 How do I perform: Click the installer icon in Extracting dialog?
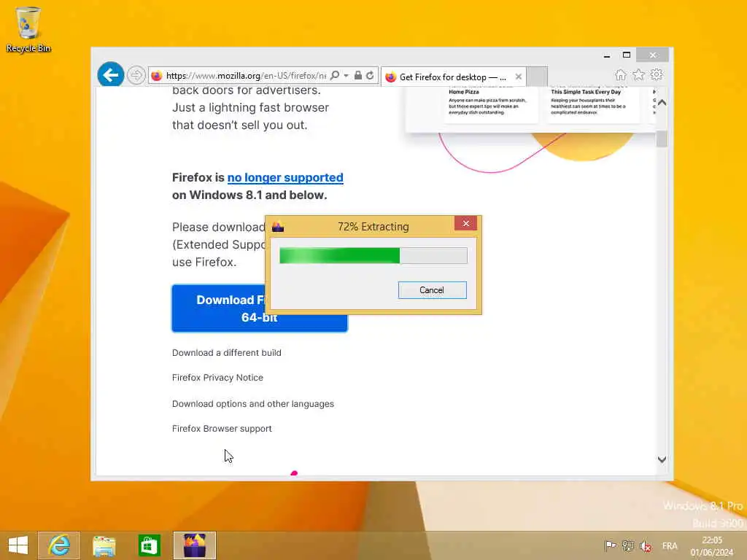click(x=278, y=227)
